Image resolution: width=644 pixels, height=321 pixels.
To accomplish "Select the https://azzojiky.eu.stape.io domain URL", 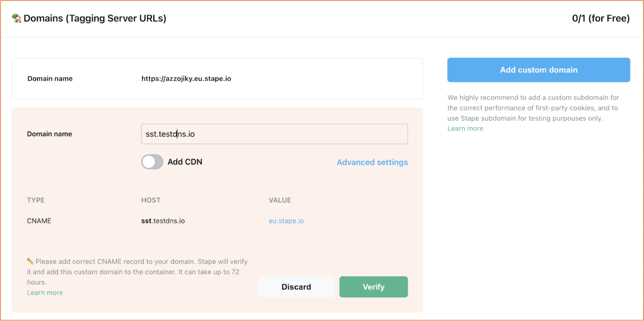I will (186, 79).
